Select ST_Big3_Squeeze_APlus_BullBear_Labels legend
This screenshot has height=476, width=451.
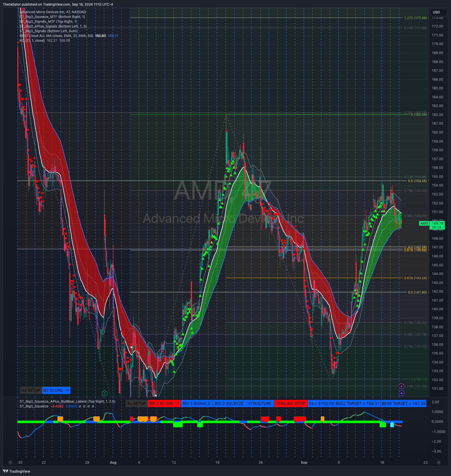[67, 402]
